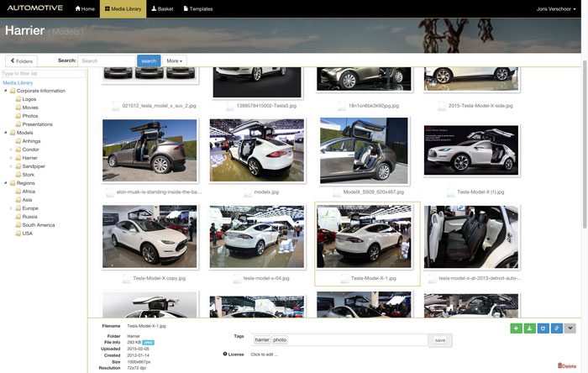Select the USA folder

pyautogui.click(x=28, y=234)
